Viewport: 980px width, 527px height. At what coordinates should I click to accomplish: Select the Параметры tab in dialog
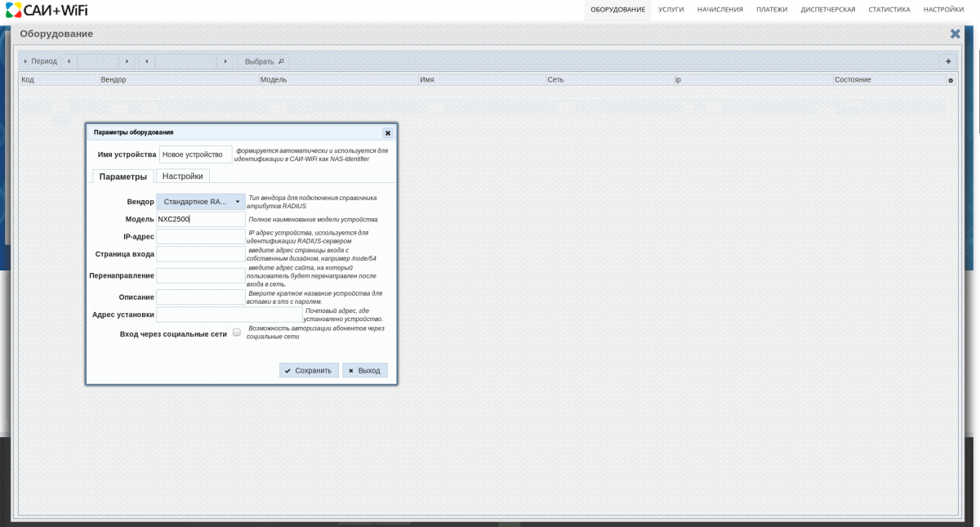pyautogui.click(x=122, y=176)
